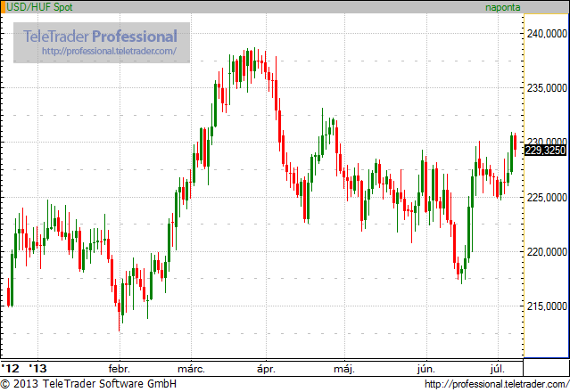Select the current price marker 229,3250

[545, 151]
